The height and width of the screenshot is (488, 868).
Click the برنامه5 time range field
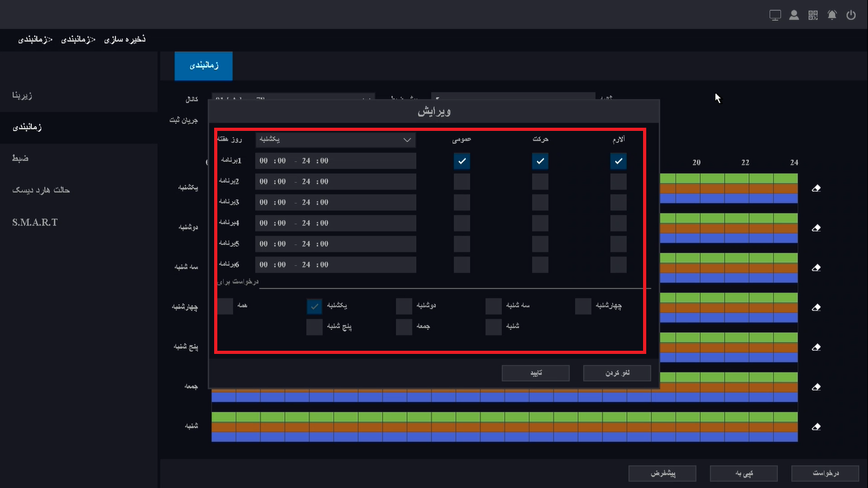(x=336, y=244)
